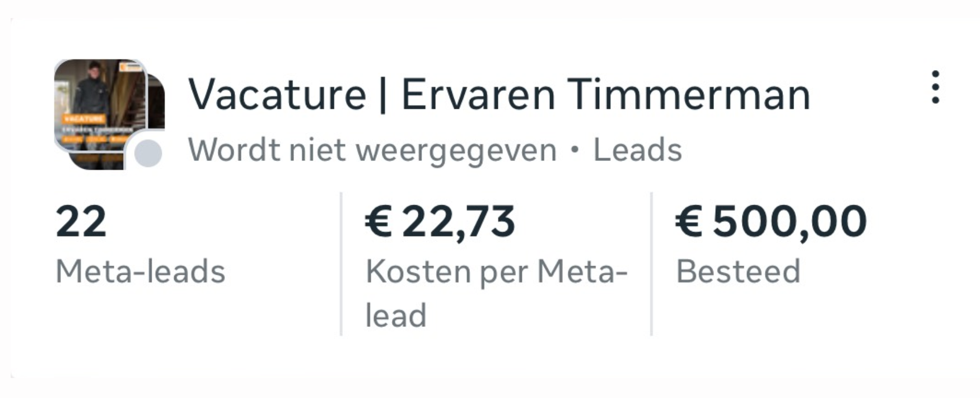Click the 'Meta-leads' metric label
The height and width of the screenshot is (398, 980).
(x=140, y=272)
